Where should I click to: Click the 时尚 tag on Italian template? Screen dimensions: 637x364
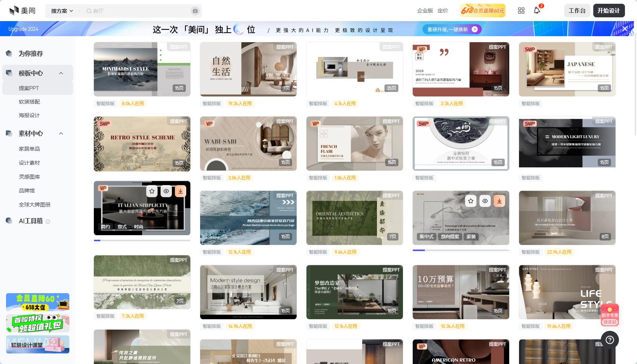pyautogui.click(x=139, y=226)
